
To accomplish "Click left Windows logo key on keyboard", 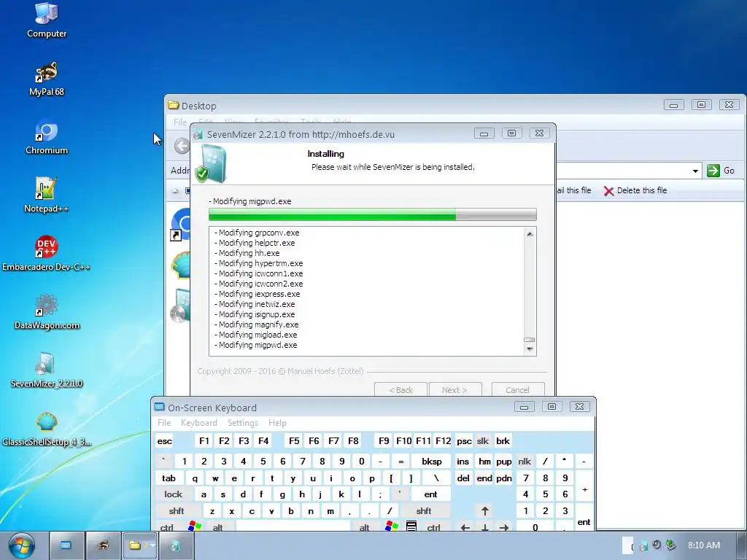I will 194,526.
